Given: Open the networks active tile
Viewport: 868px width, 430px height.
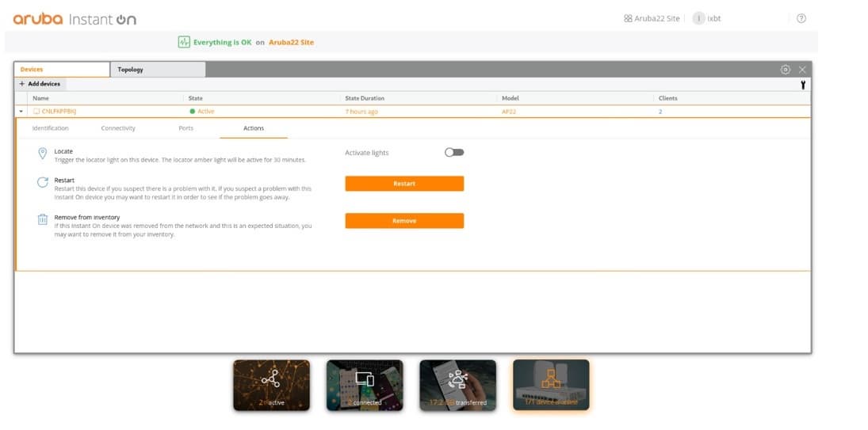Looking at the screenshot, I should point(271,385).
